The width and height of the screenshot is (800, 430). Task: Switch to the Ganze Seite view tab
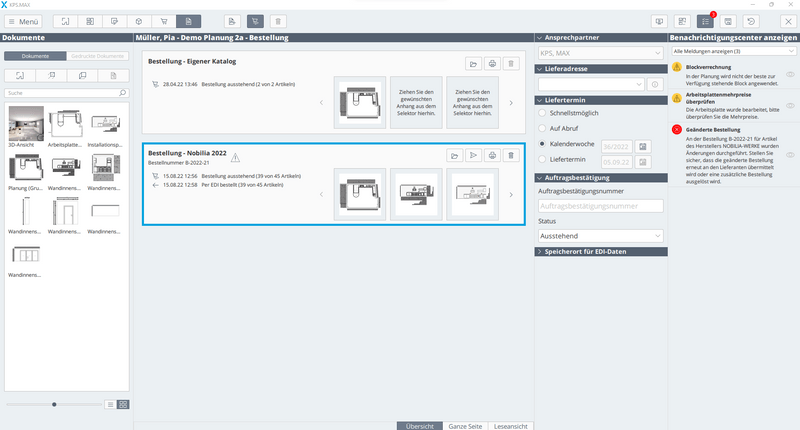pyautogui.click(x=464, y=425)
